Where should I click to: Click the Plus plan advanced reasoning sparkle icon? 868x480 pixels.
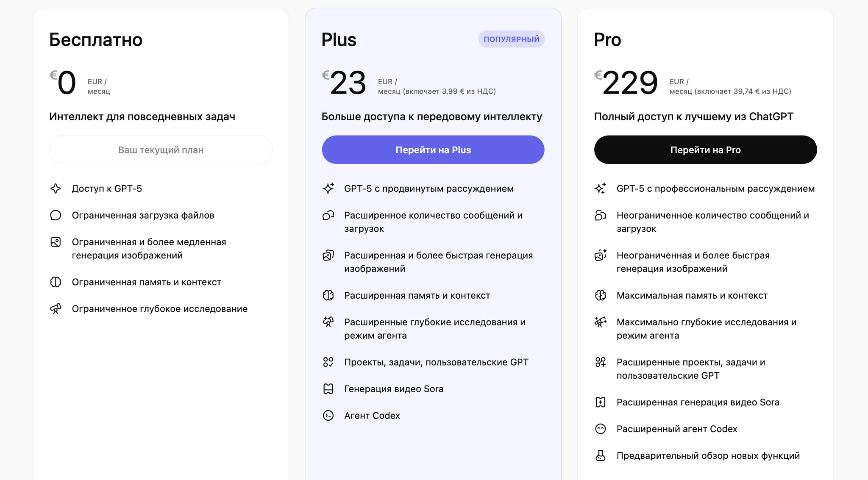(x=328, y=189)
